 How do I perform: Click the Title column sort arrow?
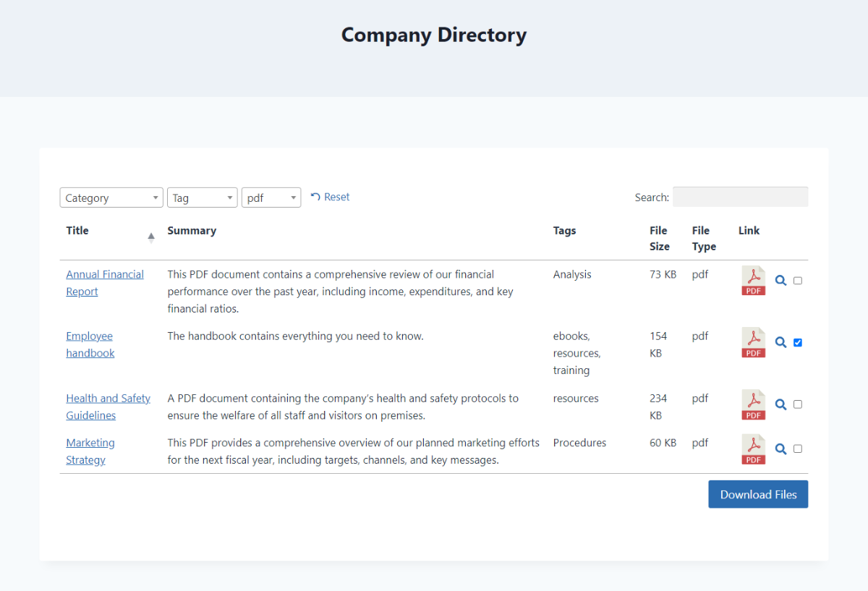[151, 237]
